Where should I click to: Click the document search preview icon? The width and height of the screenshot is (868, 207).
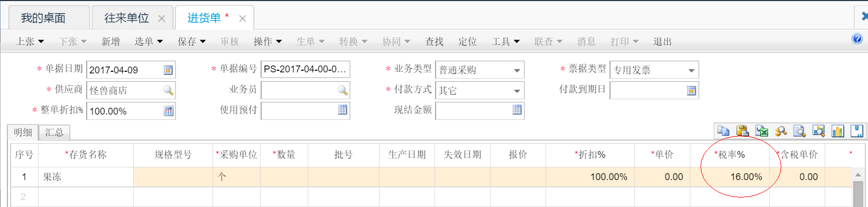coord(799,130)
